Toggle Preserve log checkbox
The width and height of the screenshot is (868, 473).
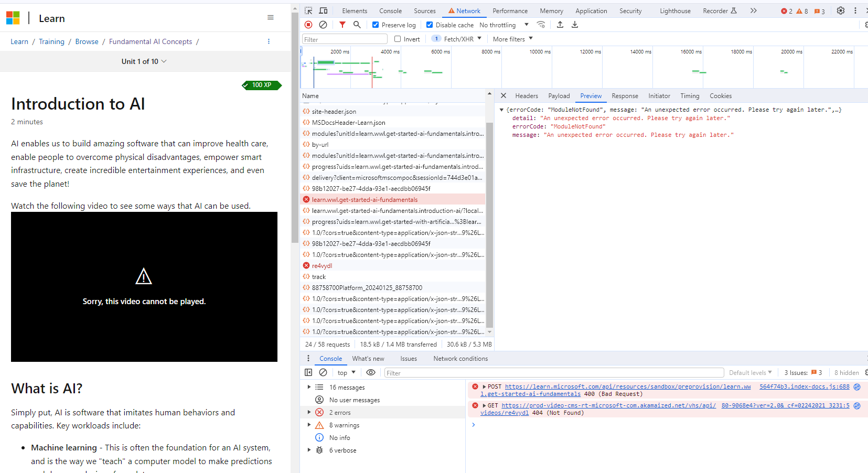pyautogui.click(x=376, y=25)
